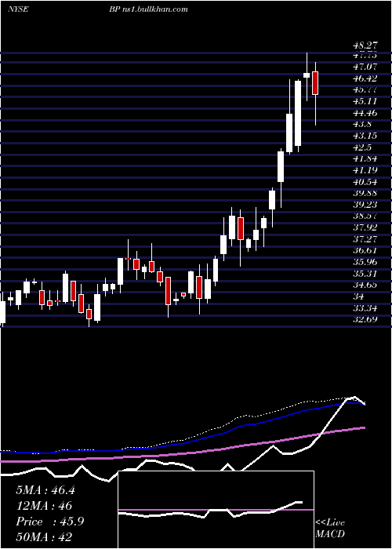Click the 46.42 price axis label
This screenshot has height=549, width=392.
tap(365, 78)
